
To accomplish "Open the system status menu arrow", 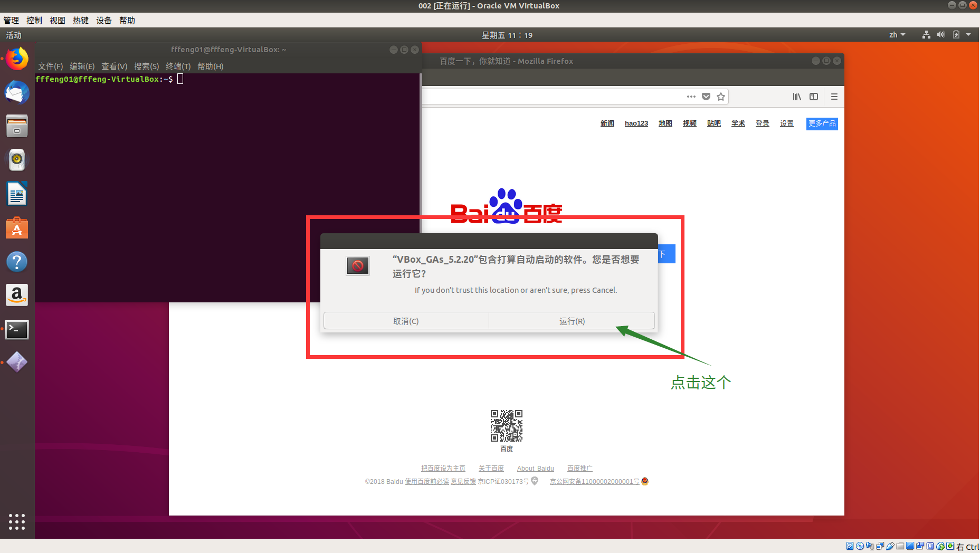I will [968, 35].
